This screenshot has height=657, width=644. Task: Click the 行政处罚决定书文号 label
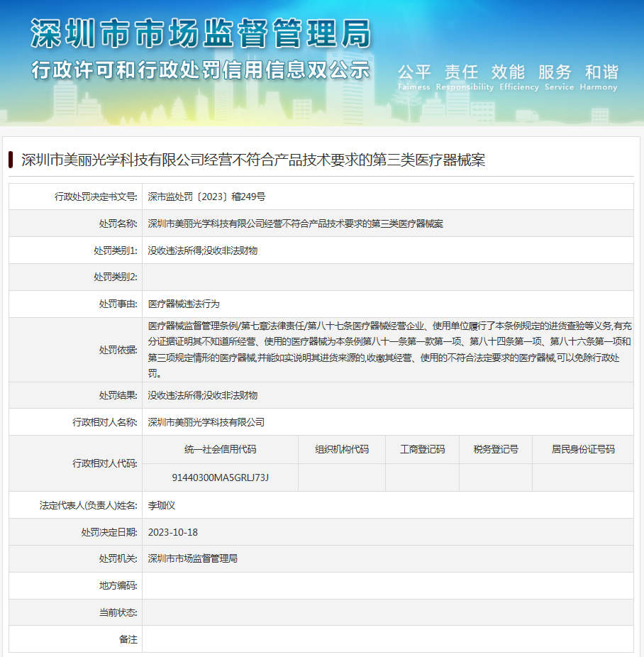[96, 197]
